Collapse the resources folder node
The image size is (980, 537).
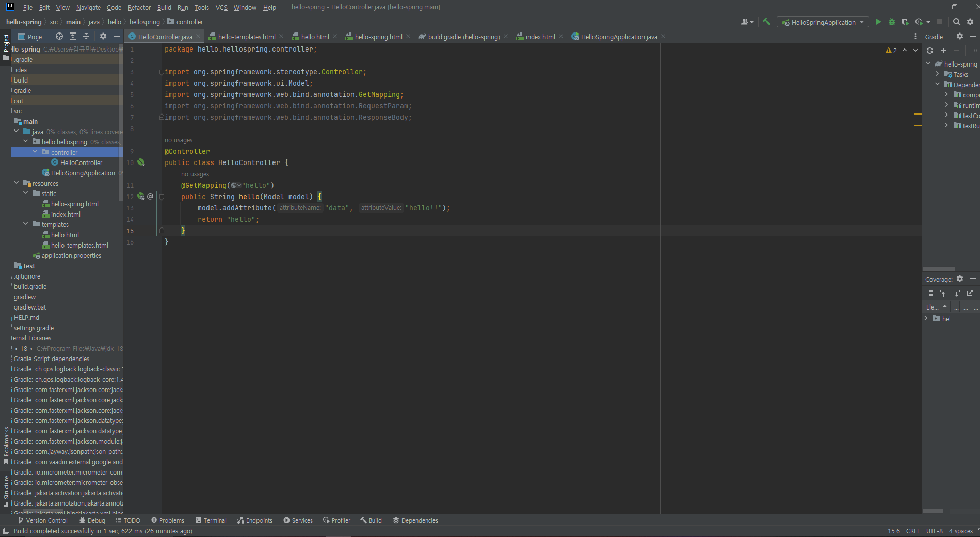[17, 183]
